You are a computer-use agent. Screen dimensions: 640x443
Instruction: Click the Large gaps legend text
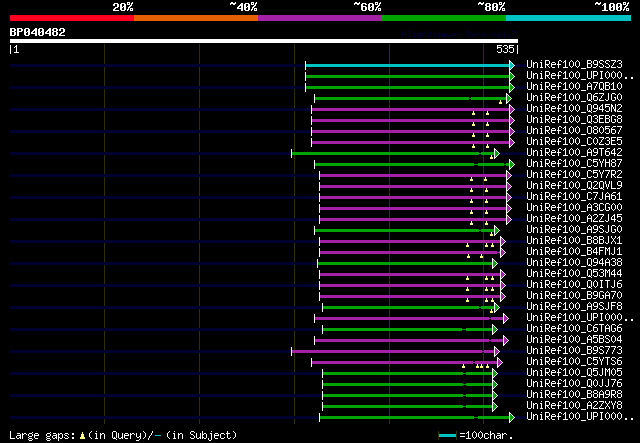43,435
